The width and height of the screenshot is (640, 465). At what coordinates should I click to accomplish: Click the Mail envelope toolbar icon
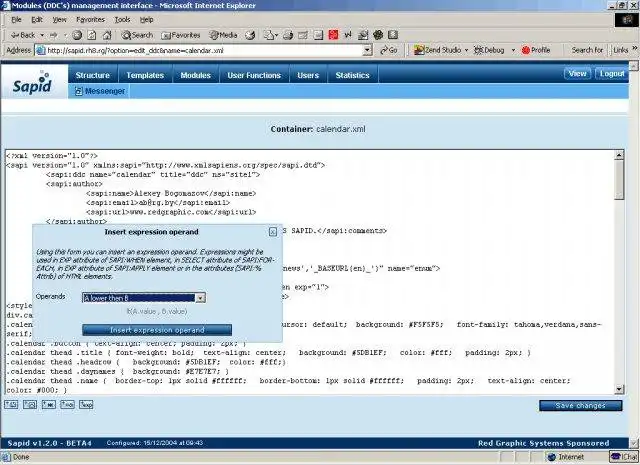coord(270,36)
